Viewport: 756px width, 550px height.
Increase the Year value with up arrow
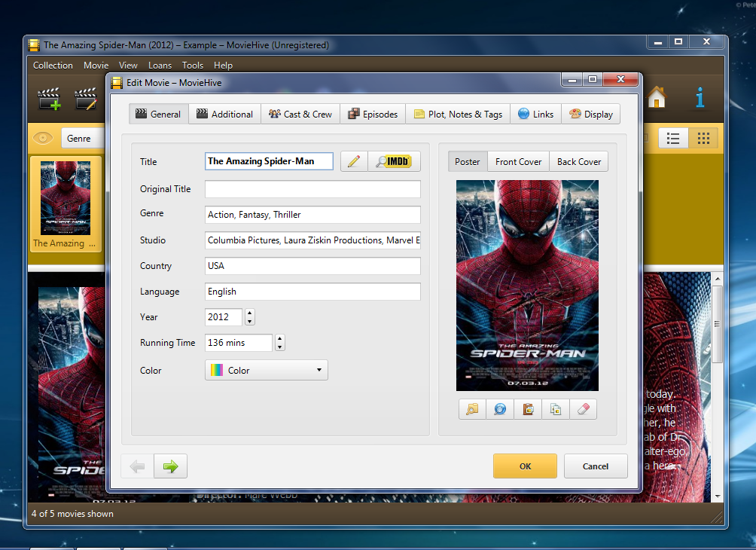tap(250, 313)
